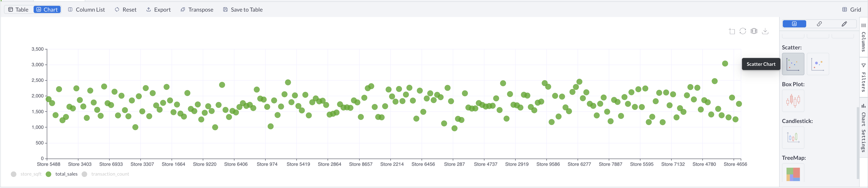
Task: Choose the TreeMap chart type
Action: [793, 174]
